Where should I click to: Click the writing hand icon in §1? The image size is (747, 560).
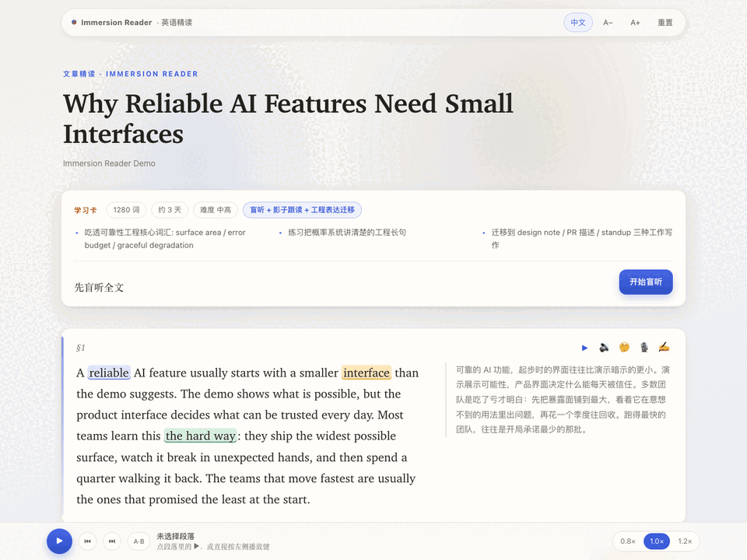click(664, 347)
